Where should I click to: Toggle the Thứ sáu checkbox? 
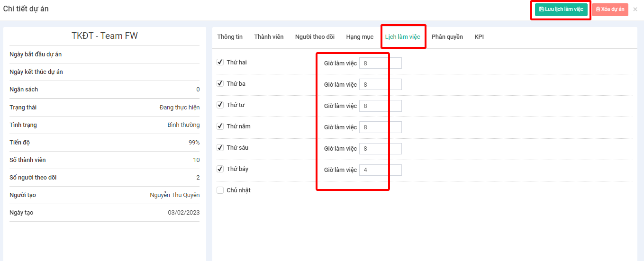220,147
